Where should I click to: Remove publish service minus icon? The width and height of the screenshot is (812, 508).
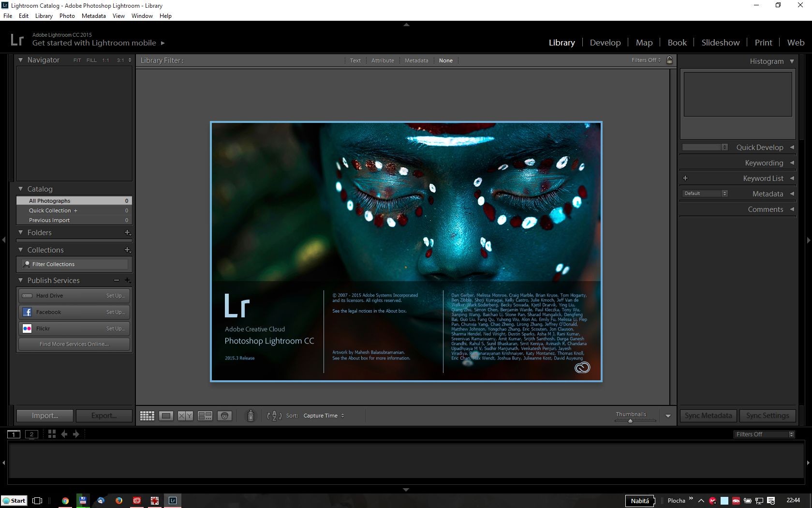coord(117,281)
